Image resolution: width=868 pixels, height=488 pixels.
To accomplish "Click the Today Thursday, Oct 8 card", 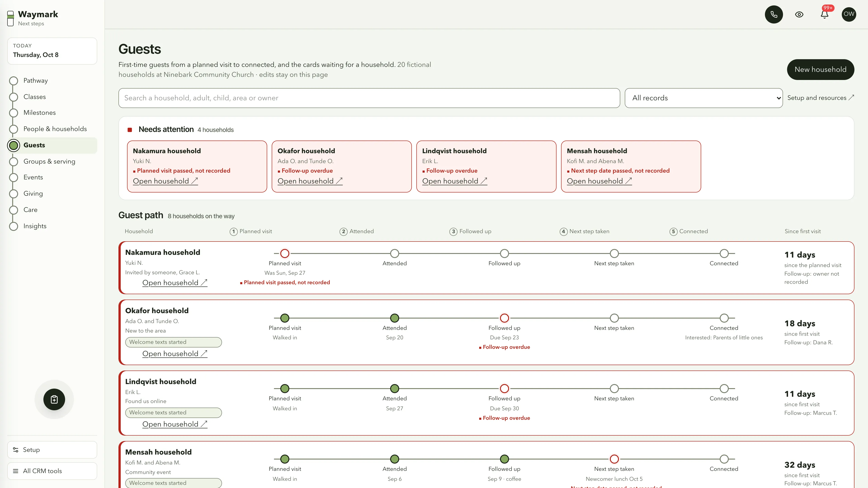I will 52,51.
